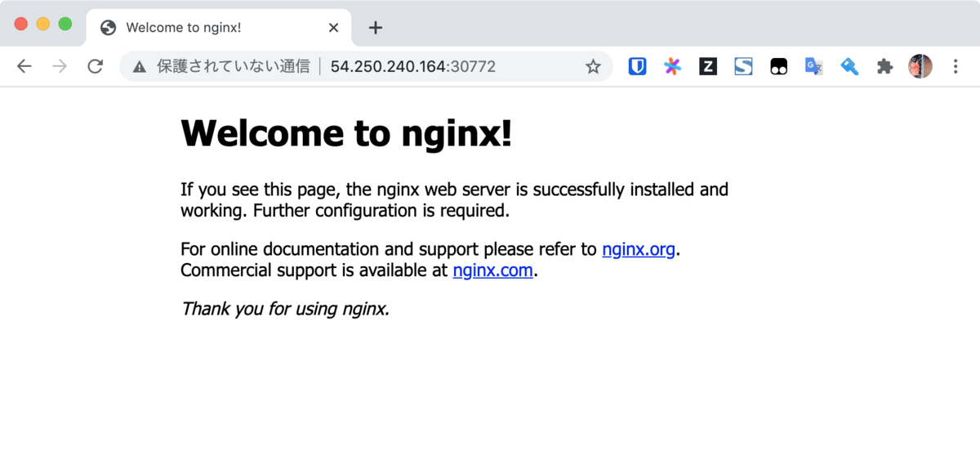Open the Bitwarden shield extension

click(x=637, y=67)
